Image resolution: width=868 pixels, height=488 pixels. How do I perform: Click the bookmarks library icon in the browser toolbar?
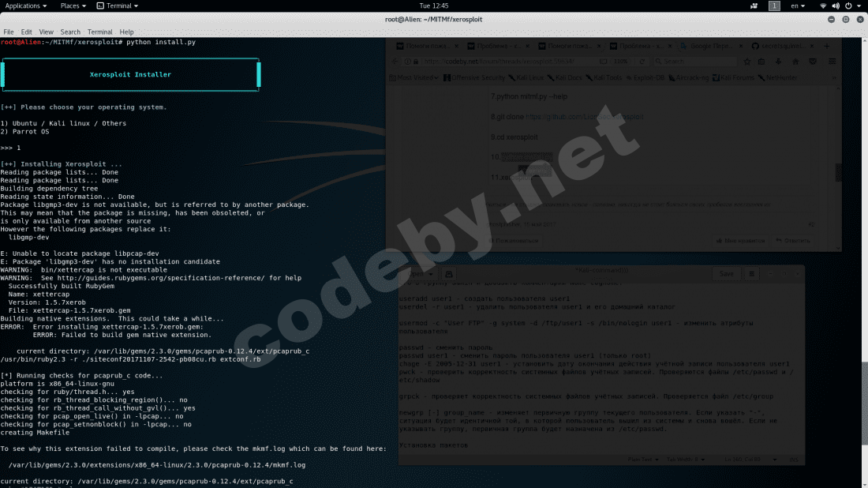[761, 62]
